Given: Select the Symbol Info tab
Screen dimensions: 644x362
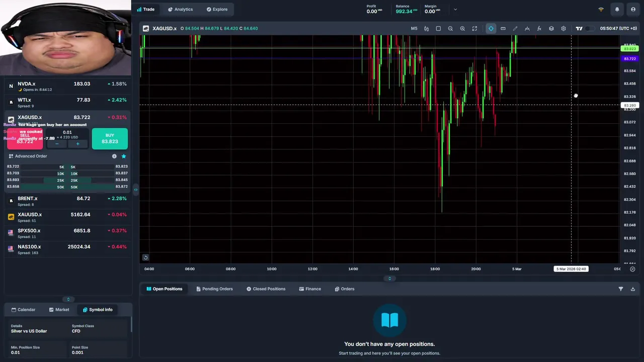Looking at the screenshot, I should (x=98, y=310).
